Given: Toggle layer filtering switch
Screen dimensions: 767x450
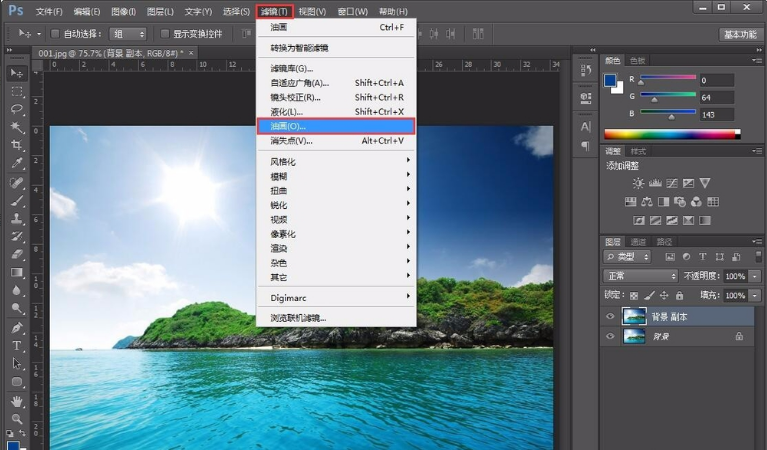Looking at the screenshot, I should pos(759,256).
